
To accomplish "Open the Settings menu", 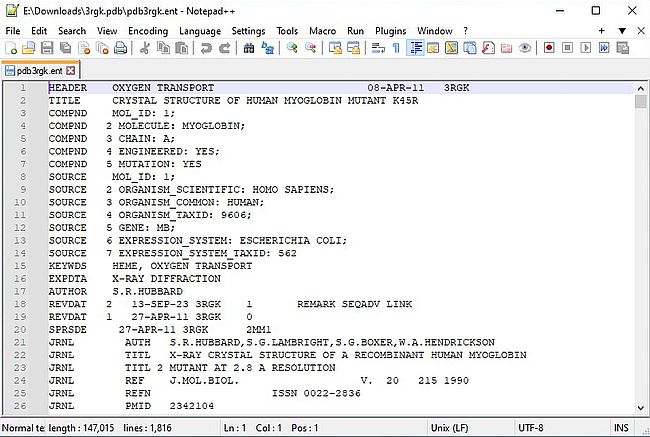I will tap(248, 31).
